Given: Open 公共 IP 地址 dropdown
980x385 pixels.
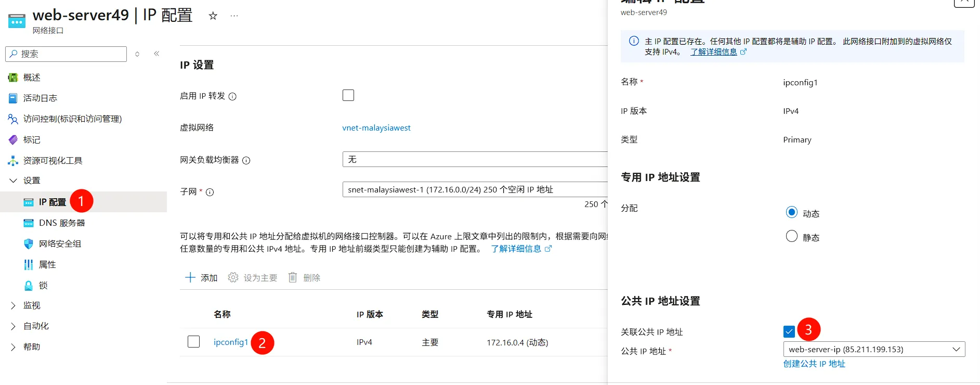Looking at the screenshot, I should click(x=873, y=349).
